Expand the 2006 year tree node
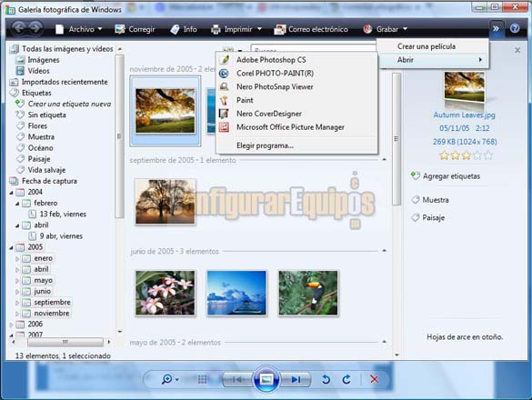Viewport: 532px width, 400px height. (11, 325)
